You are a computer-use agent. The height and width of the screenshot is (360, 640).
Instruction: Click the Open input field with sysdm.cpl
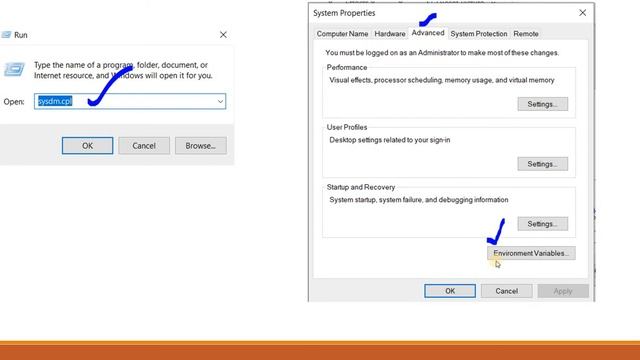[130, 101]
